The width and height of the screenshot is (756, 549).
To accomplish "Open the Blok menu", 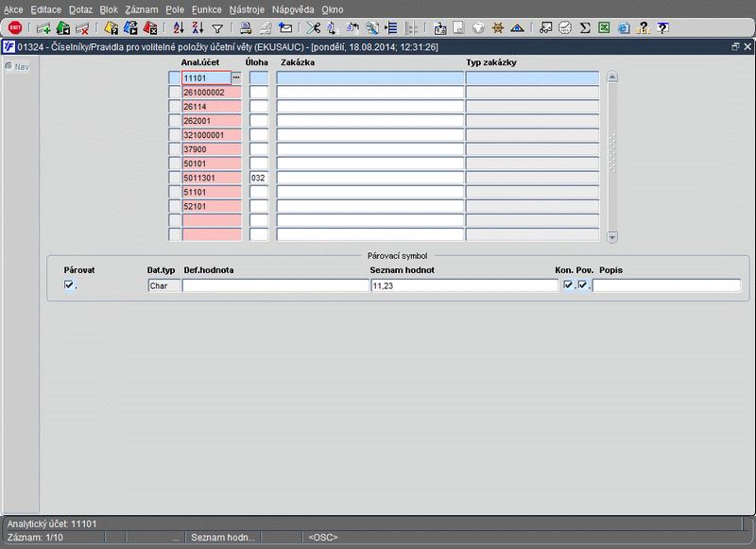I will pyautogui.click(x=109, y=9).
